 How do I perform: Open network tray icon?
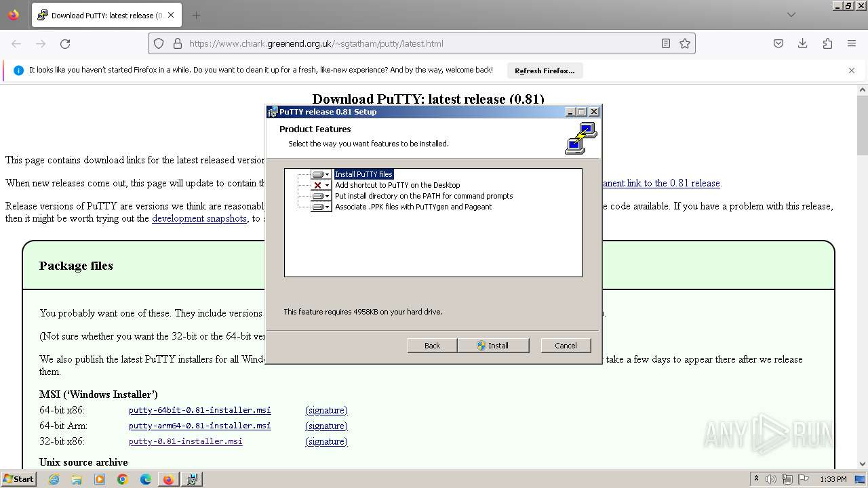tap(787, 479)
